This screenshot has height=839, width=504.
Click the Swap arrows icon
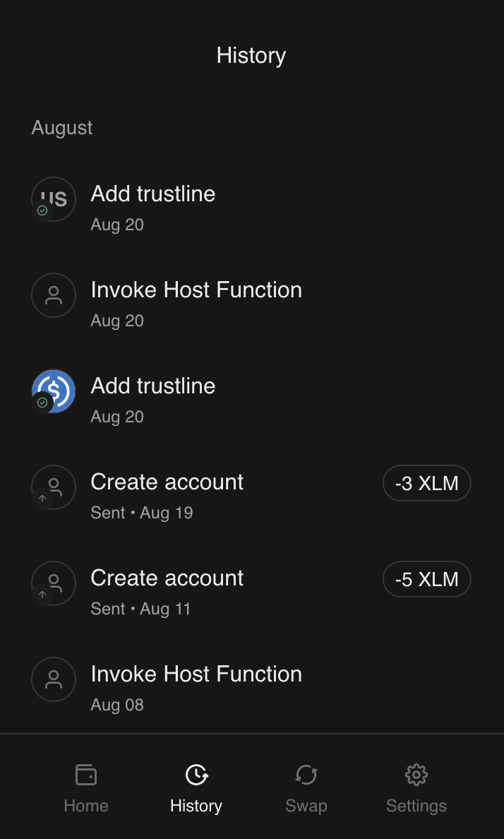coord(306,775)
